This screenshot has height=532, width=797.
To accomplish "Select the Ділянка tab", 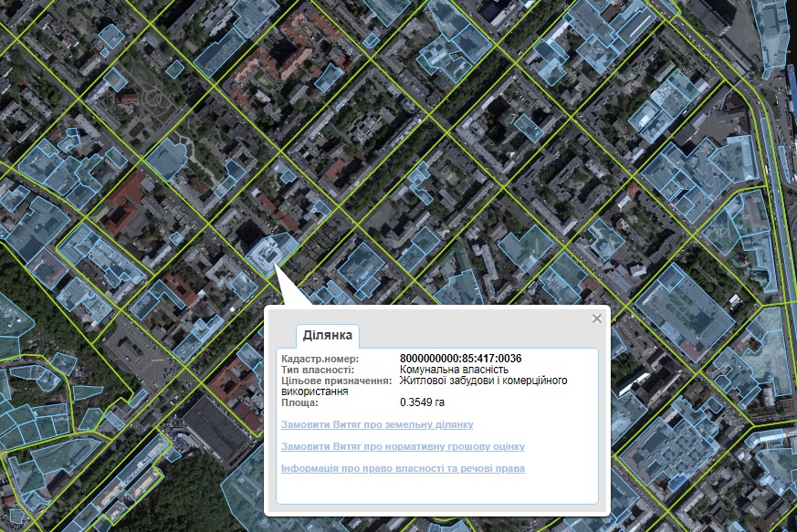I will [x=328, y=336].
